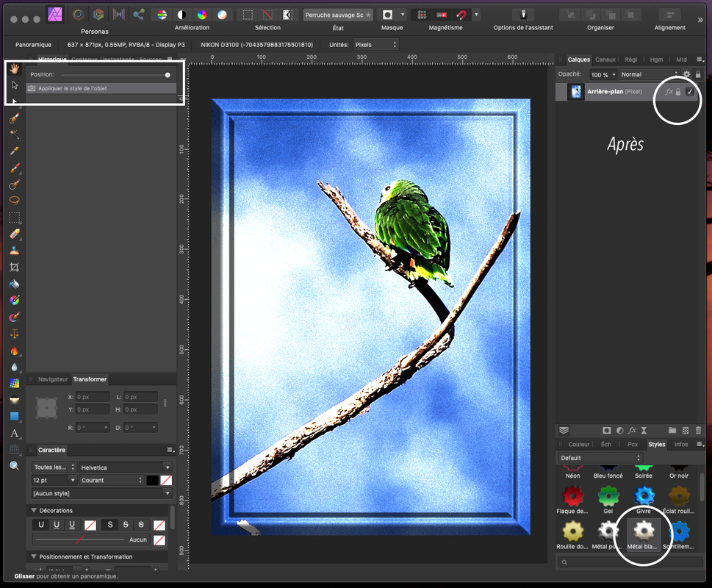Collapse the Décorations section
712x588 pixels.
[x=34, y=510]
